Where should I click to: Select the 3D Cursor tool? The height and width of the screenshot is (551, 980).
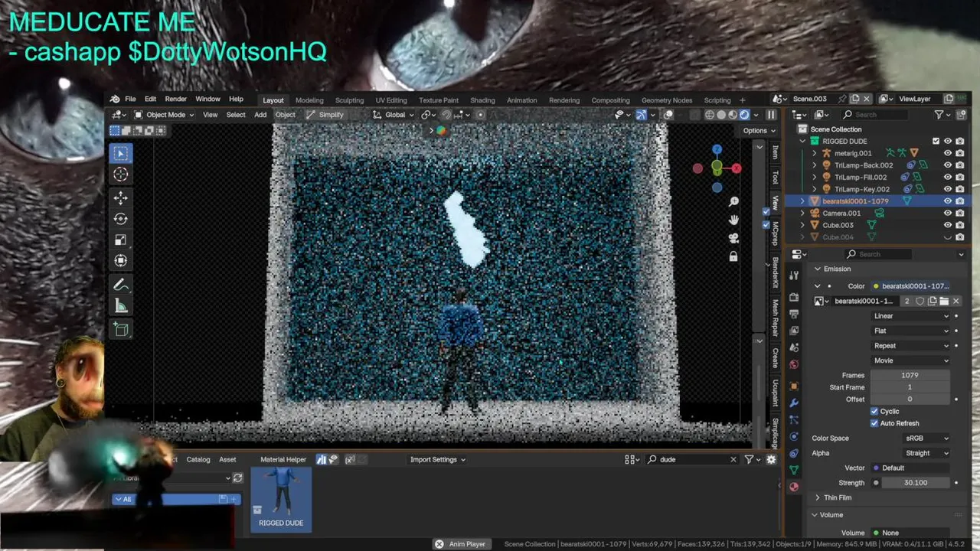[121, 174]
